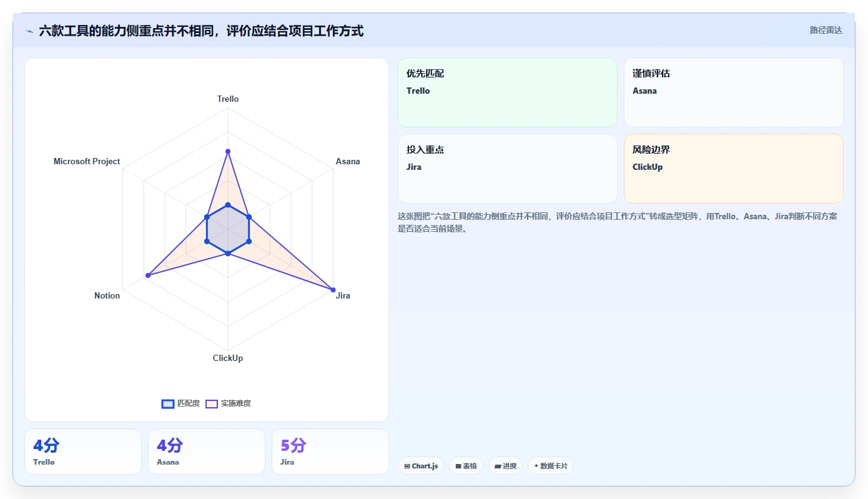The width and height of the screenshot is (868, 499).
Task: Click the Notion data point on 实施难度
Action: (148, 275)
